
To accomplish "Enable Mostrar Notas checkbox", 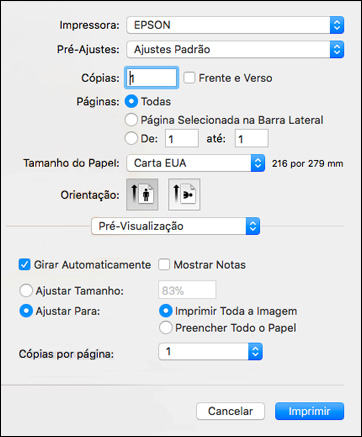I will coord(164,265).
